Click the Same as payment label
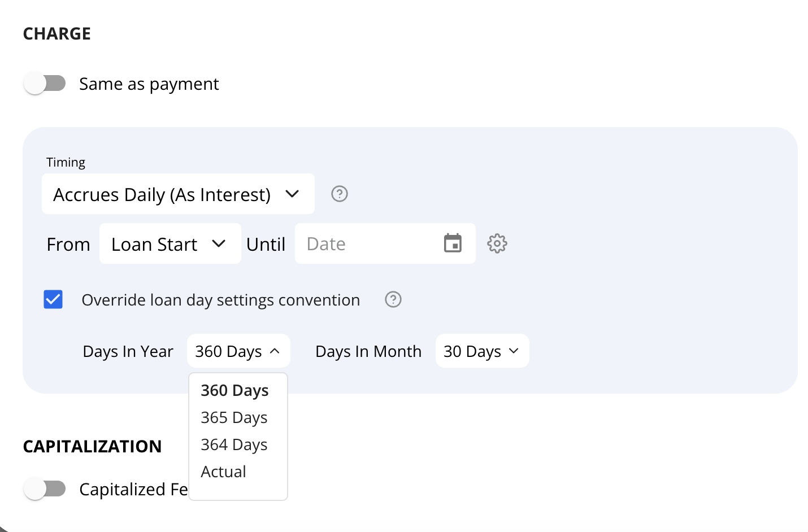The image size is (808, 532). [149, 84]
